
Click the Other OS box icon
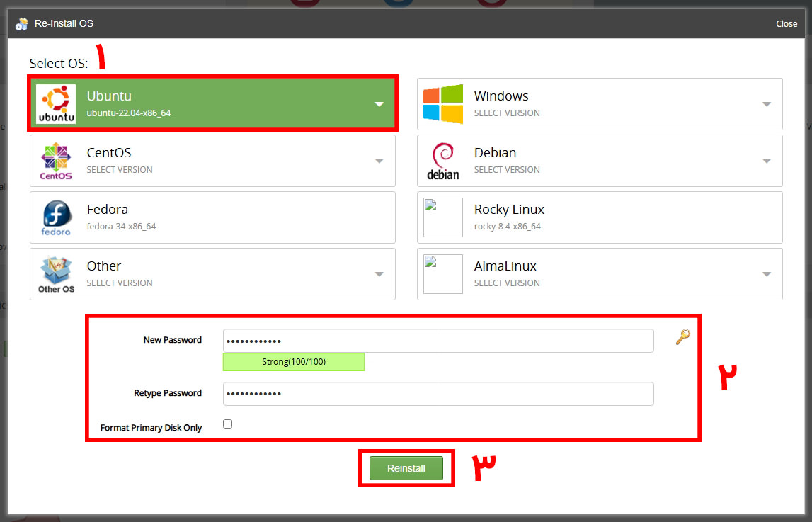56,274
